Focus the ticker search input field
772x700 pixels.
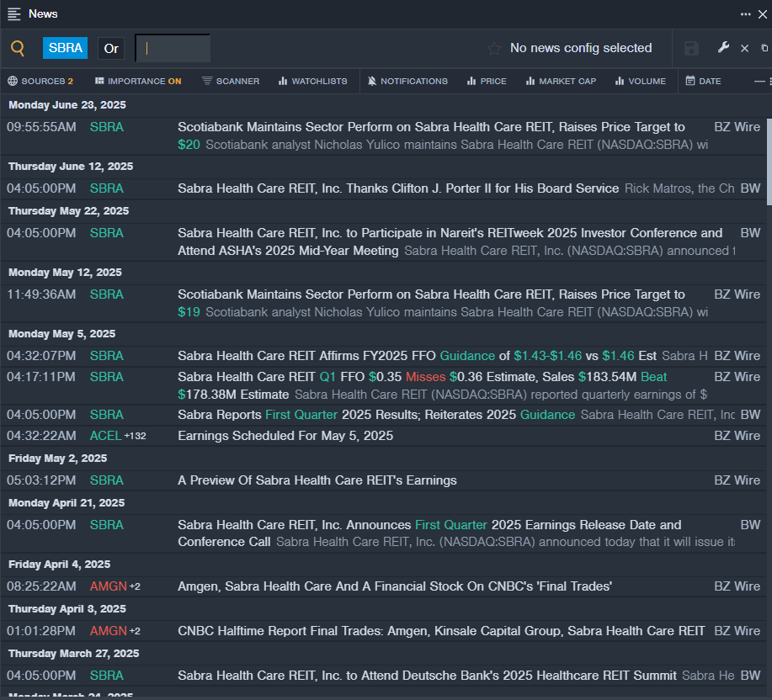click(x=173, y=48)
